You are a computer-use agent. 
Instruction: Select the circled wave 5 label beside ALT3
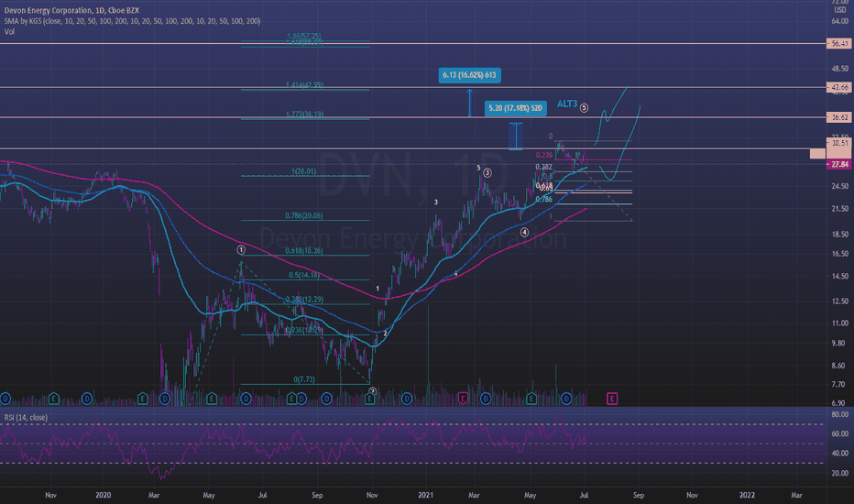click(584, 108)
